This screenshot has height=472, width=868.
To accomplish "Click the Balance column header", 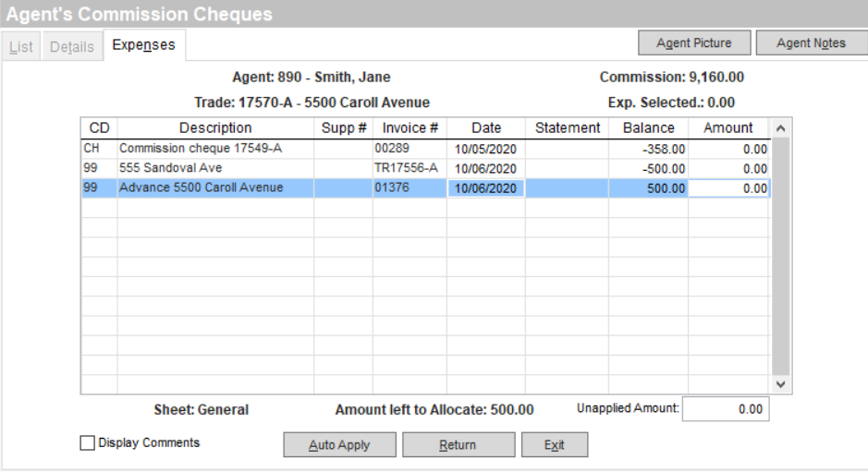I will click(647, 128).
